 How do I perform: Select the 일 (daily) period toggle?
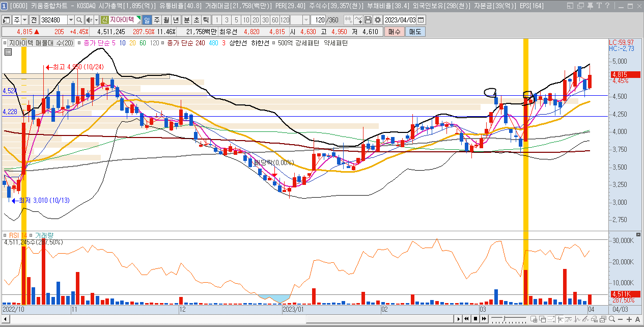(x=147, y=20)
